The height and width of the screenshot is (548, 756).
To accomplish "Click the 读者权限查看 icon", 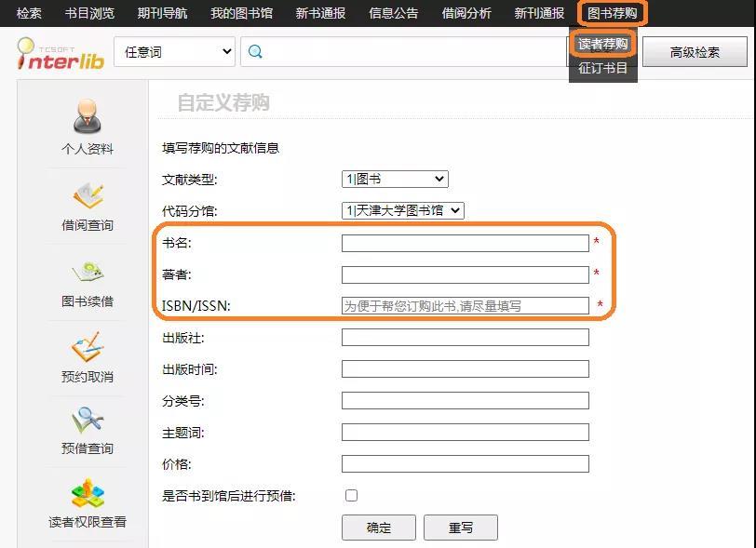I will pos(87,494).
